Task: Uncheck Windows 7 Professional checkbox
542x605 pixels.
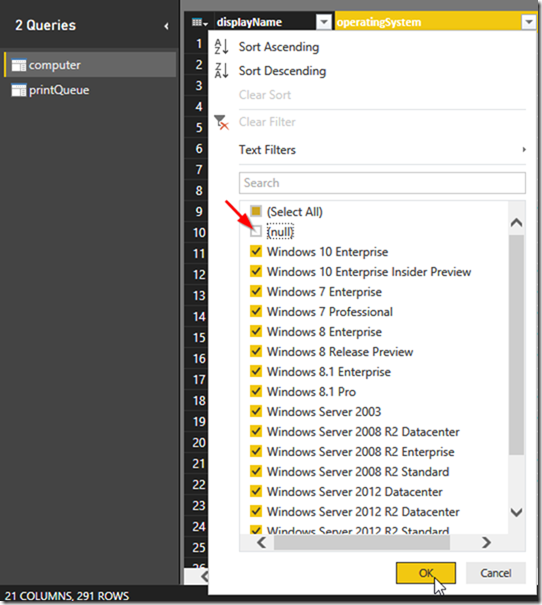Action: tap(256, 311)
